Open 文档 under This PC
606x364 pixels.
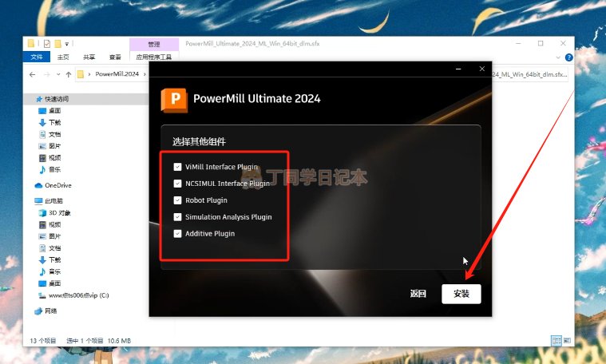[x=54, y=248]
